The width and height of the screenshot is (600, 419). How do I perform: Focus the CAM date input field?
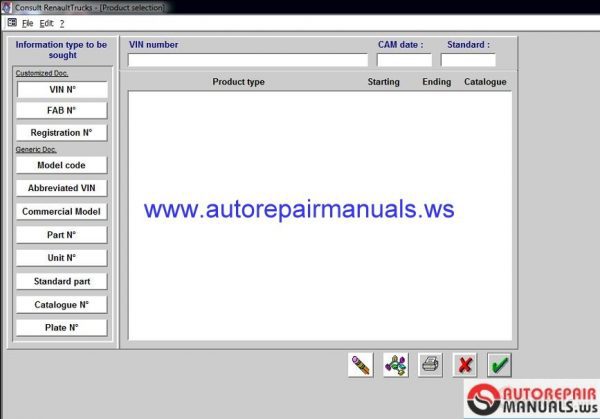404,60
